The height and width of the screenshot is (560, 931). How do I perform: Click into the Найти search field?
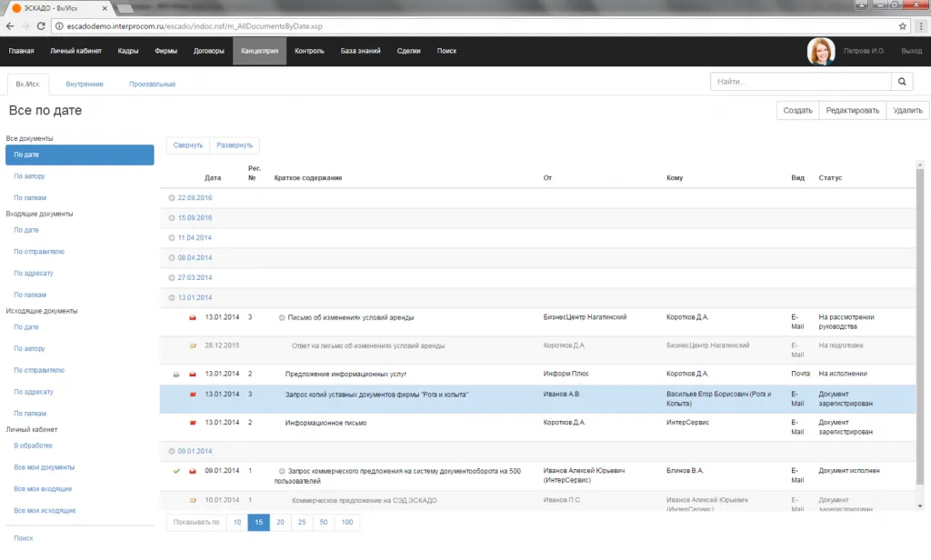click(x=800, y=82)
